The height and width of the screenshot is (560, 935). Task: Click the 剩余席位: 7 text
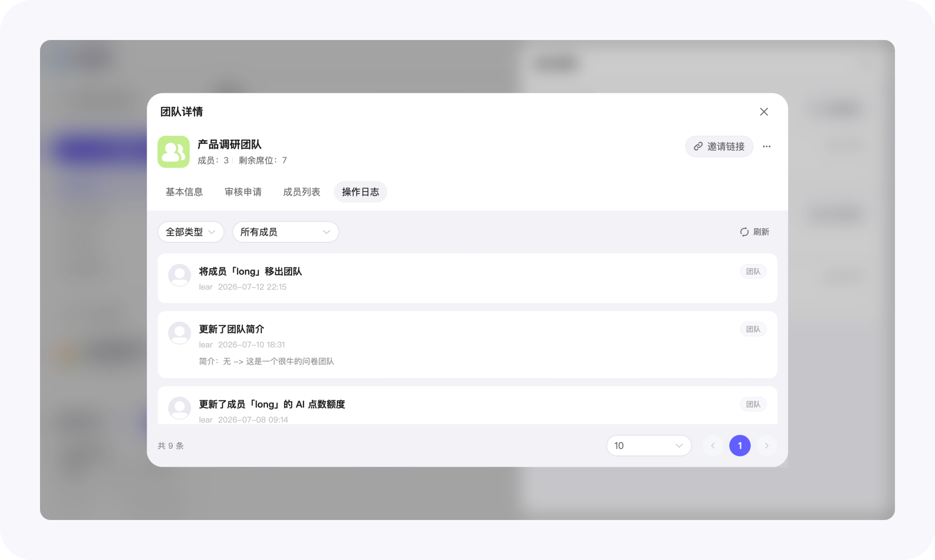point(262,160)
